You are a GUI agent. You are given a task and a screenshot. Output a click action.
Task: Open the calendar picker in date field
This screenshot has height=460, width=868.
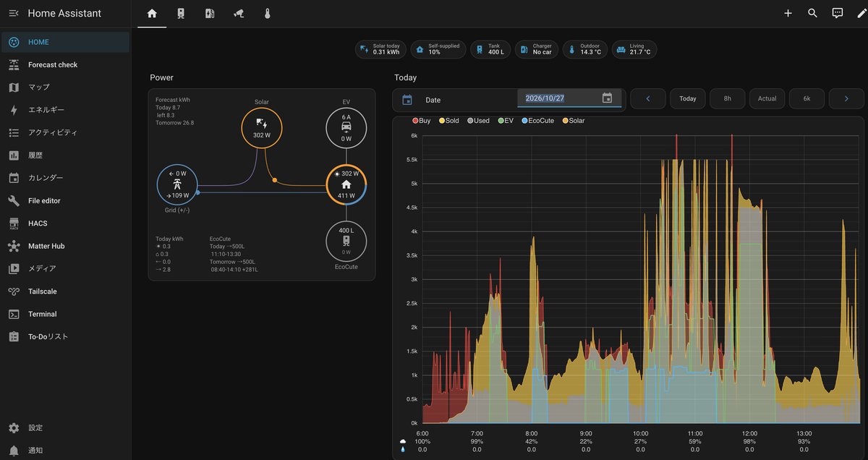[608, 98]
